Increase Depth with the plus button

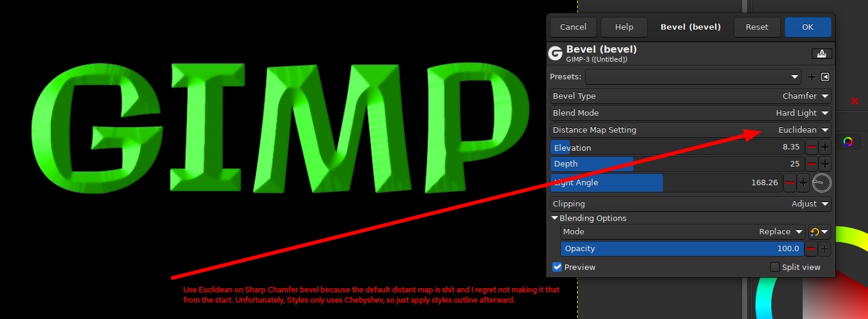(x=825, y=163)
